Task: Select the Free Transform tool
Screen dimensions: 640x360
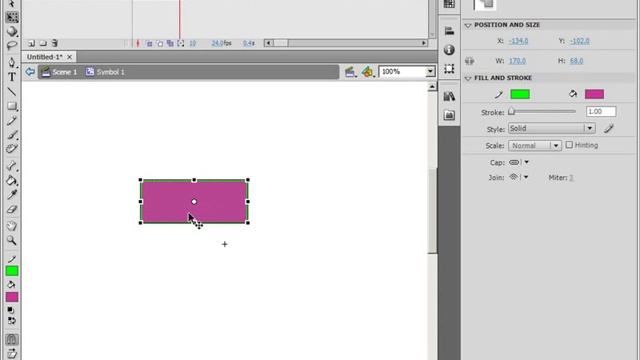Action: point(12,17)
